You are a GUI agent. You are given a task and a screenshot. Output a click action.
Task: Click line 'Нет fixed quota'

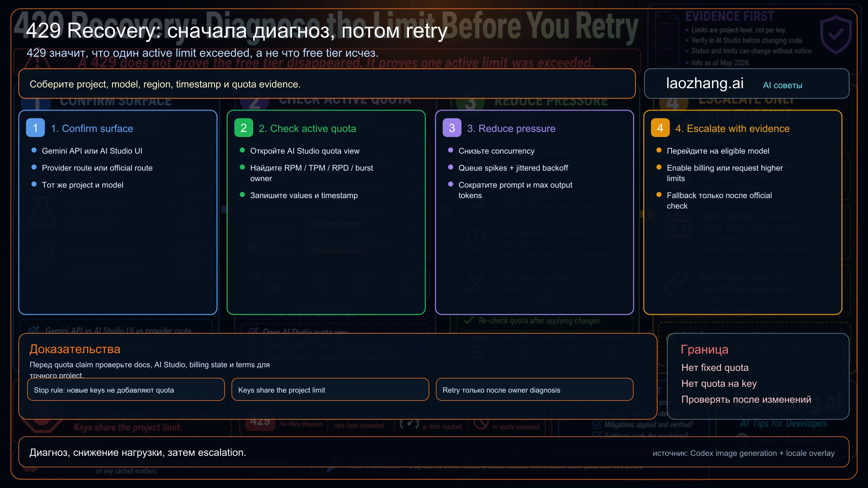(715, 368)
